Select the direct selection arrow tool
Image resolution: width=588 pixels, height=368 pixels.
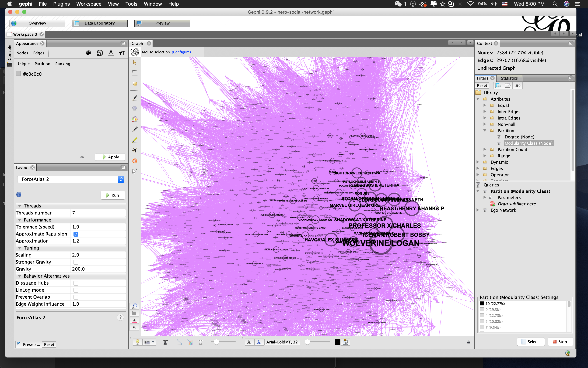click(x=135, y=63)
